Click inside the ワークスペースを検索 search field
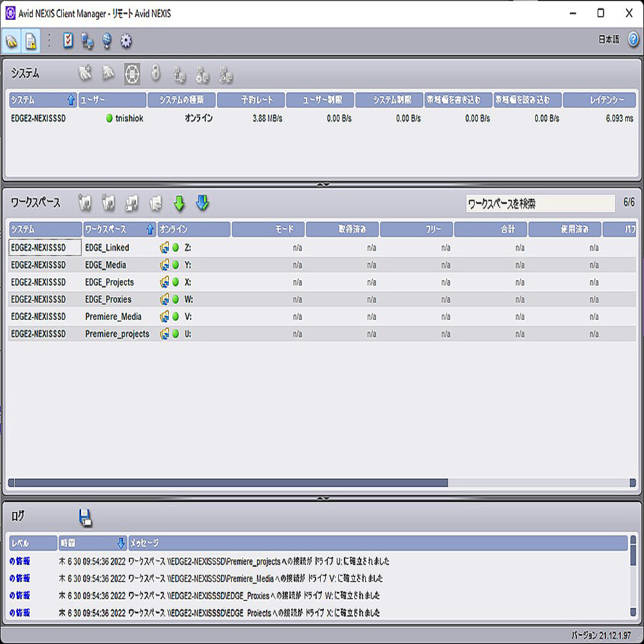The height and width of the screenshot is (644, 644). point(540,204)
